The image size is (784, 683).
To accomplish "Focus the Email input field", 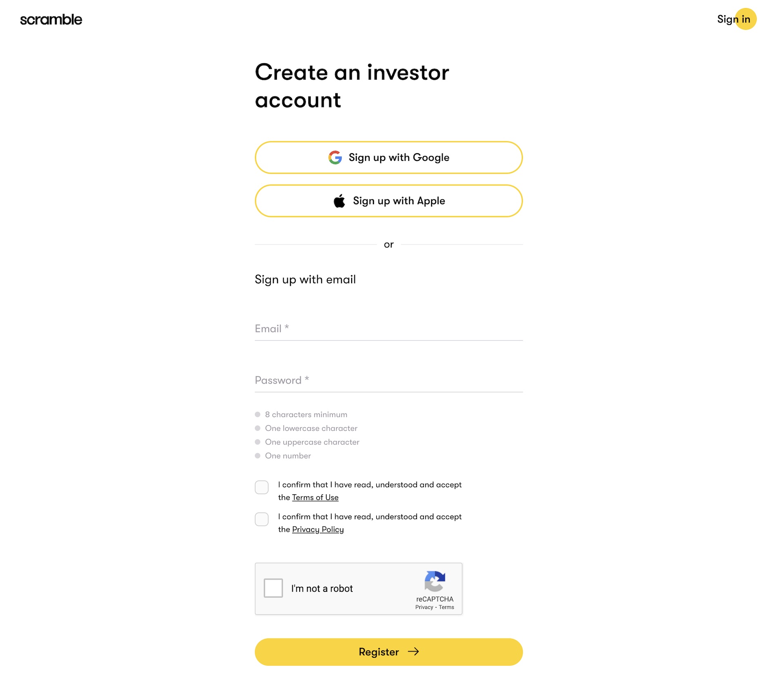I will 389,329.
